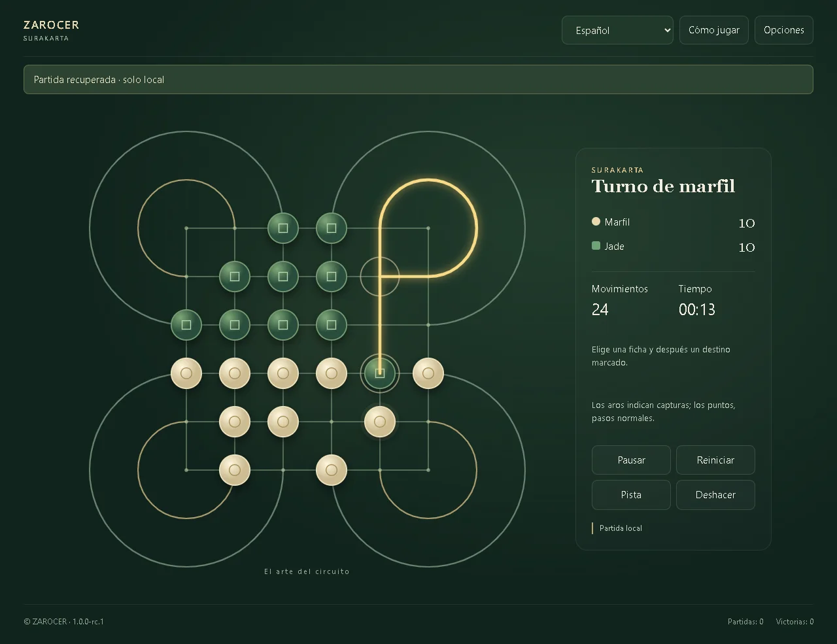This screenshot has width=837, height=644.
Task: Select the right jade piece in the top row
Action: (332, 228)
